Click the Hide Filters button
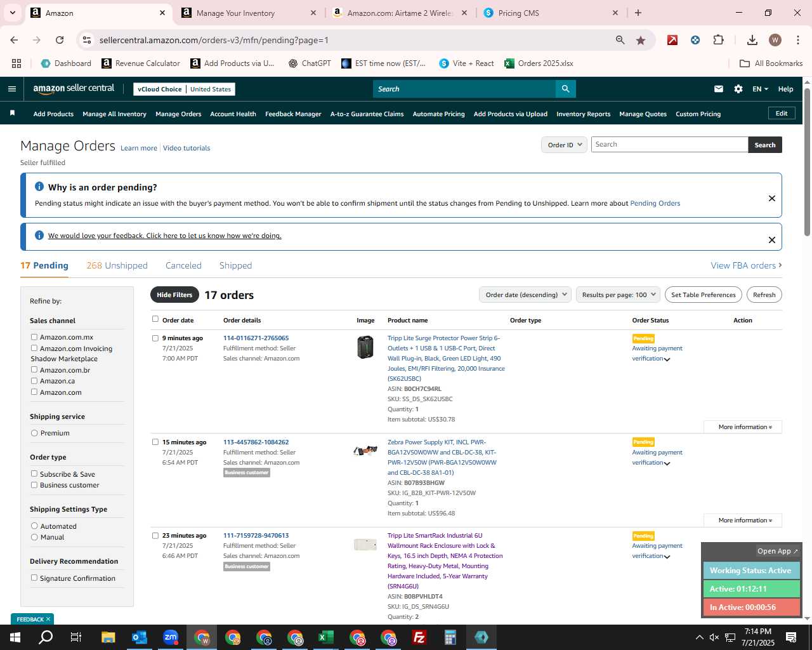 coord(174,295)
